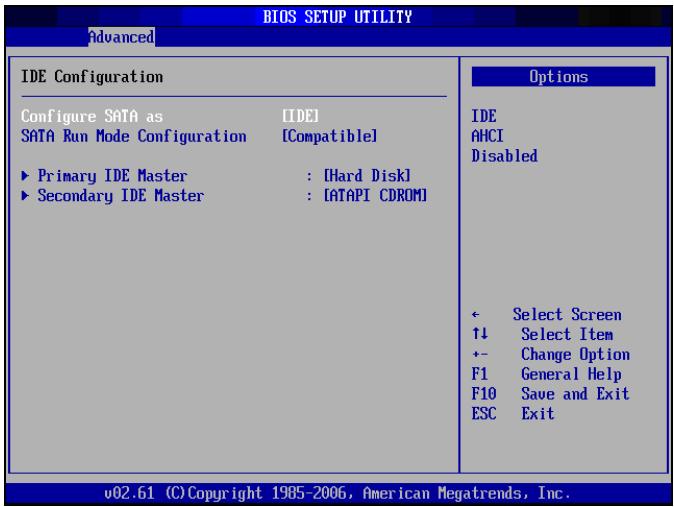The width and height of the screenshot is (674, 507).
Task: Click Save and Exit text
Action: (575, 393)
